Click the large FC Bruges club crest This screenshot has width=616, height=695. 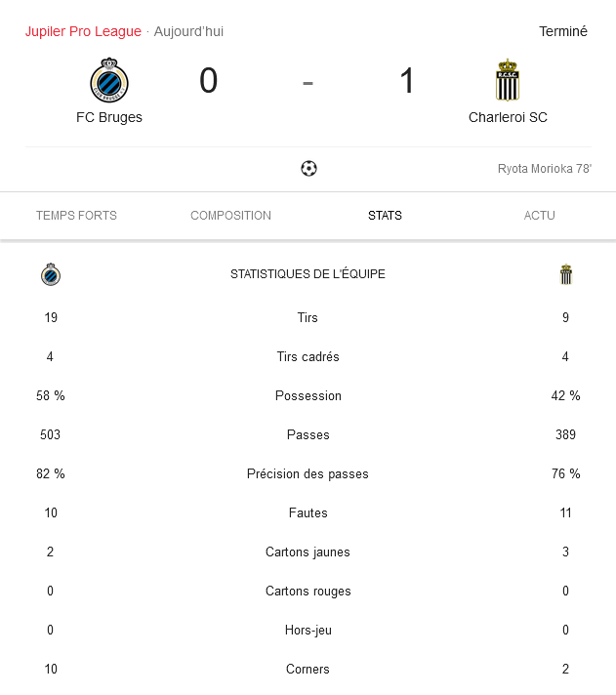click(109, 80)
